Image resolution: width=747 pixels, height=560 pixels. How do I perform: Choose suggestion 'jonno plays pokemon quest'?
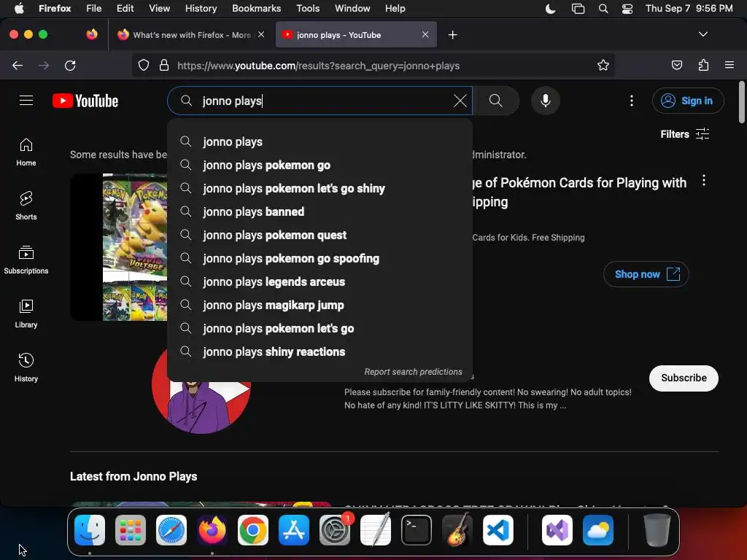tap(320, 236)
